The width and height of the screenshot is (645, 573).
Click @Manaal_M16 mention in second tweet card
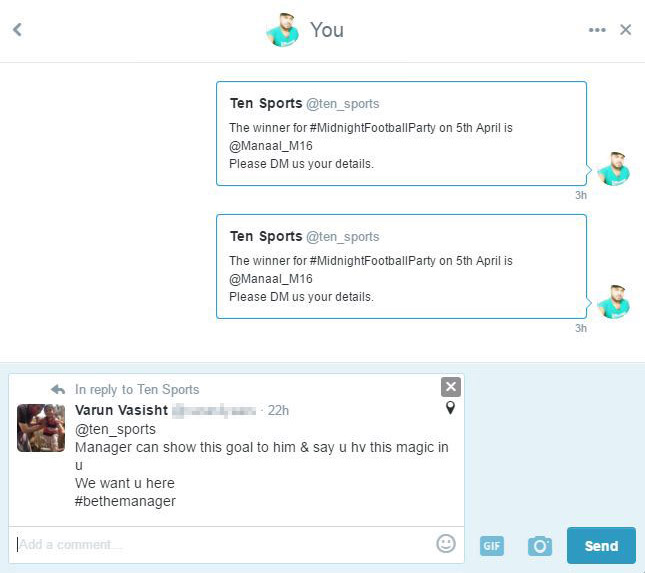[271, 279]
